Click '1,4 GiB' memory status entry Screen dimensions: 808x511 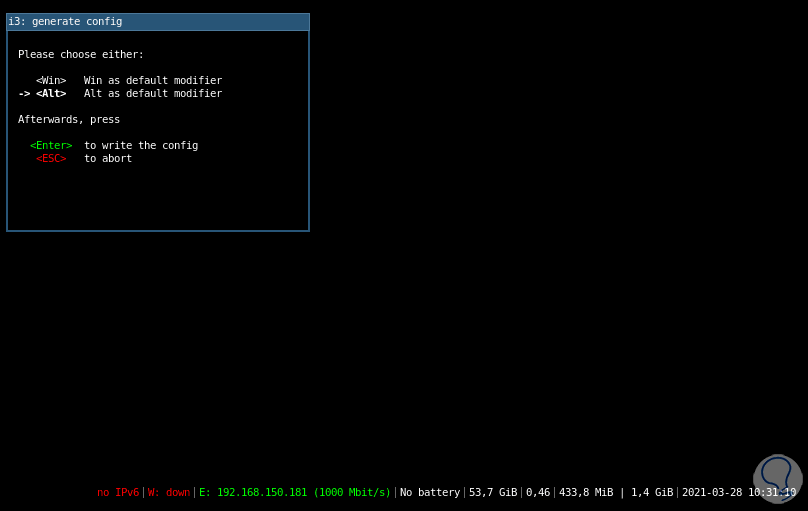coord(652,492)
